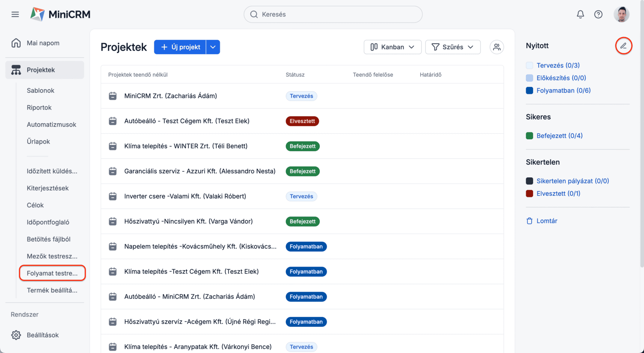The width and height of the screenshot is (644, 353).
Task: Click the users icon next to Szűrés
Action: coord(497,47)
